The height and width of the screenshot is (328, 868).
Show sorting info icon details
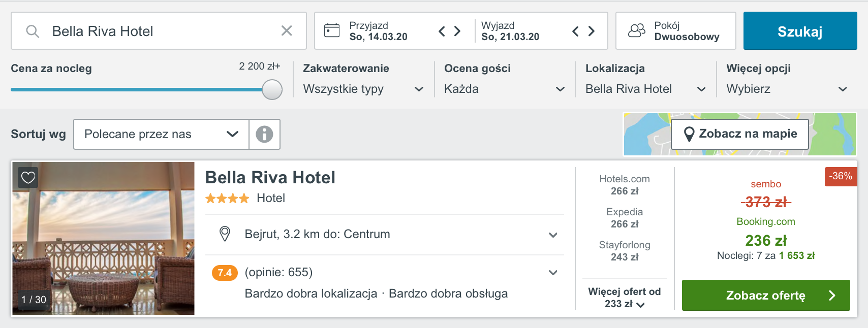(x=264, y=134)
